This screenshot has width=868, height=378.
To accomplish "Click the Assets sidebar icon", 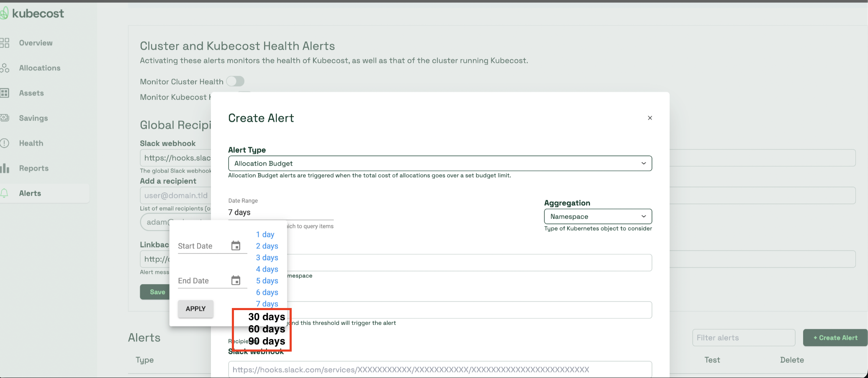I will click(x=5, y=93).
